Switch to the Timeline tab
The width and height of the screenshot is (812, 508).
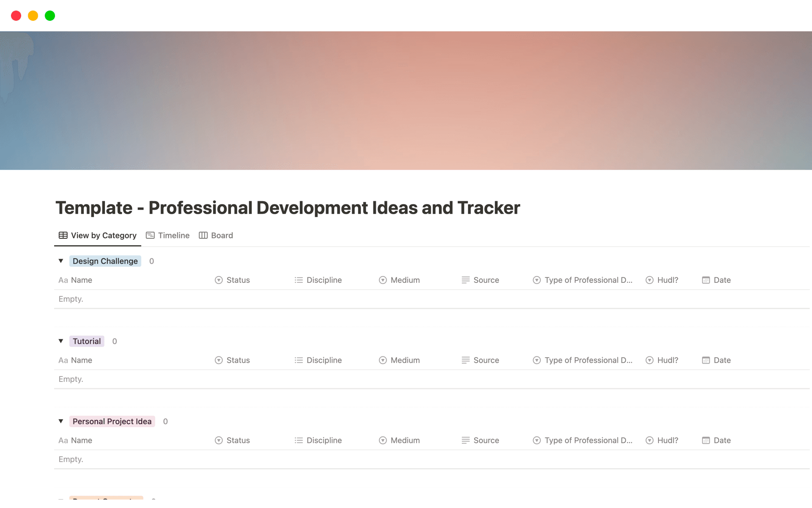173,235
